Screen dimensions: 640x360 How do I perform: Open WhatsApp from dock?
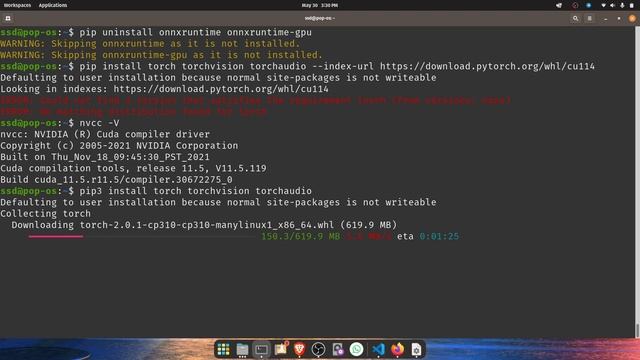click(356, 349)
